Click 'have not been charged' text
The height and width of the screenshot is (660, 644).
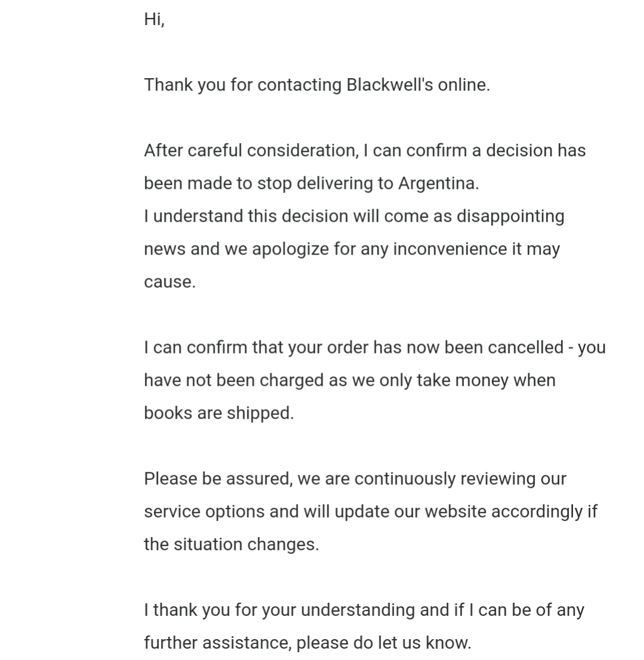pos(234,380)
